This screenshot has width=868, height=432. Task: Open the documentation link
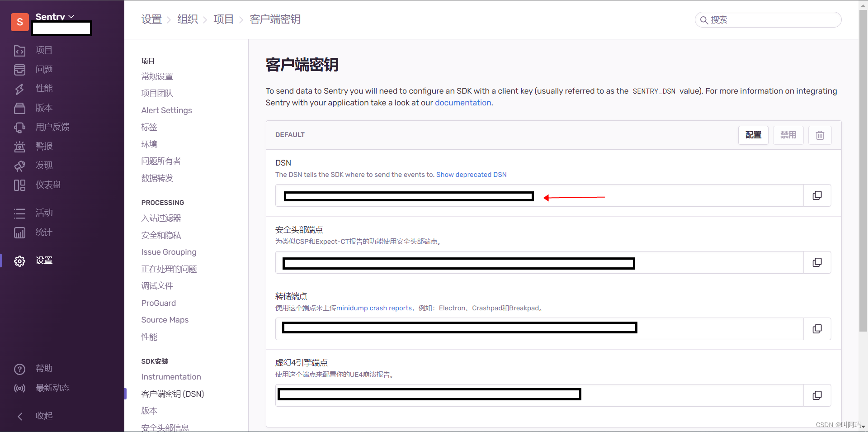[x=462, y=103]
